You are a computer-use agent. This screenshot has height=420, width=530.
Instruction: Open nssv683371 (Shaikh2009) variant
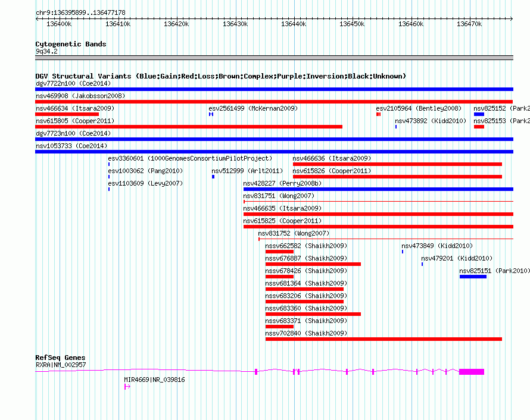[306, 321]
